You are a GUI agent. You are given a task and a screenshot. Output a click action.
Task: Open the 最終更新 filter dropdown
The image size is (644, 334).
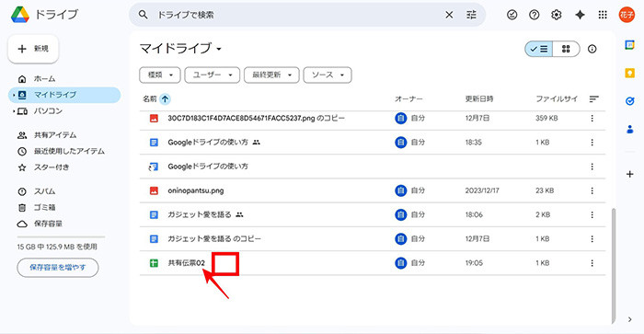pos(271,75)
